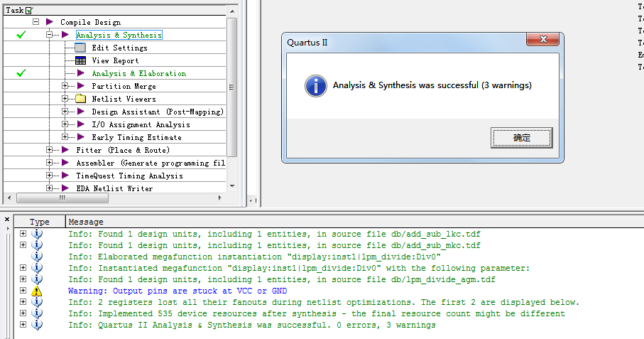Click the Edit Settings icon
The height and width of the screenshot is (339, 644).
point(80,48)
